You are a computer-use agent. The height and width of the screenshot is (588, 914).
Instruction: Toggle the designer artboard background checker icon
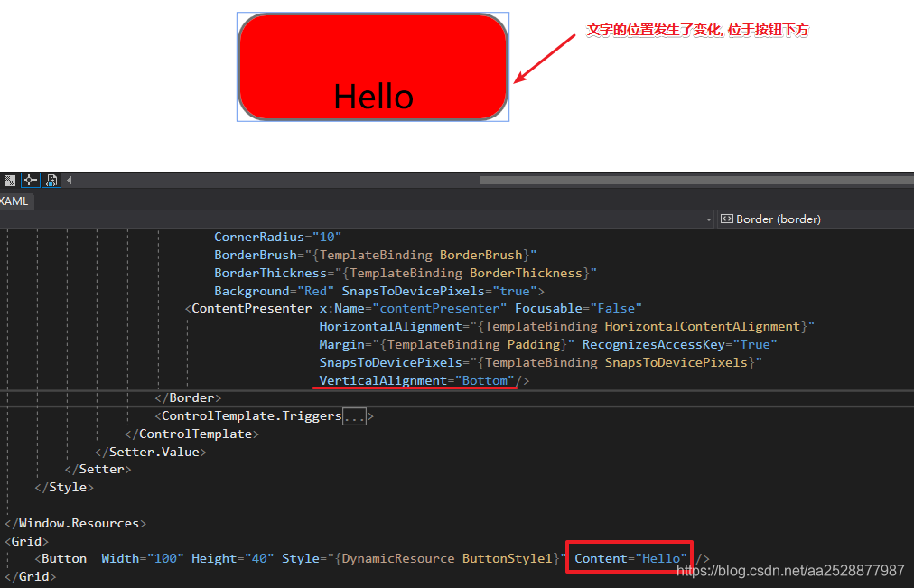coord(9,180)
